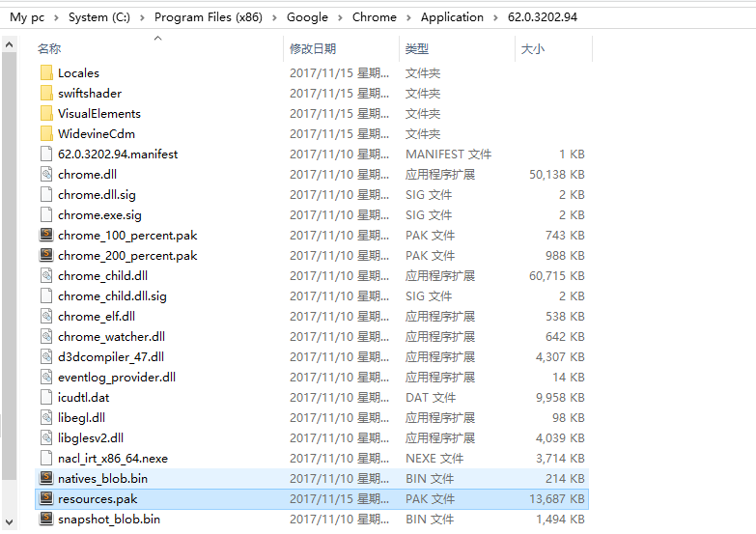Select the libegl.dll file icon
The image size is (756, 534).
[46, 417]
